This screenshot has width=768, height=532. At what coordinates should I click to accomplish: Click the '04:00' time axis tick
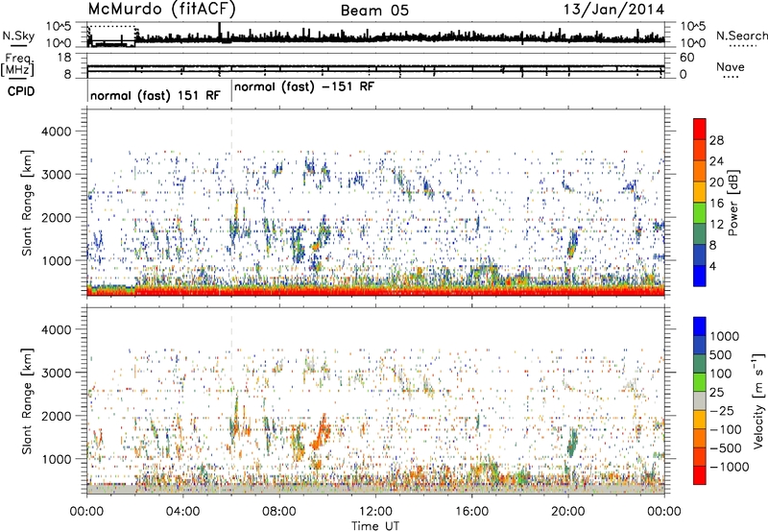click(x=183, y=512)
